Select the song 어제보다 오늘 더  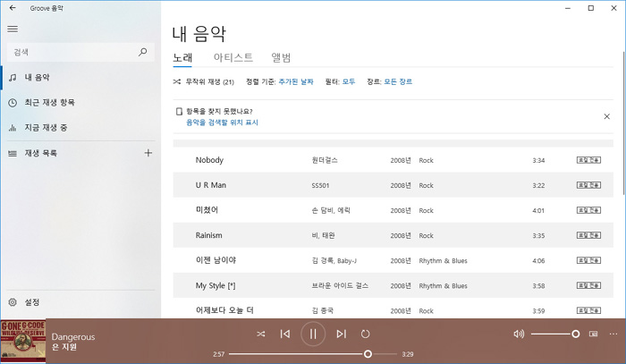[224, 310]
